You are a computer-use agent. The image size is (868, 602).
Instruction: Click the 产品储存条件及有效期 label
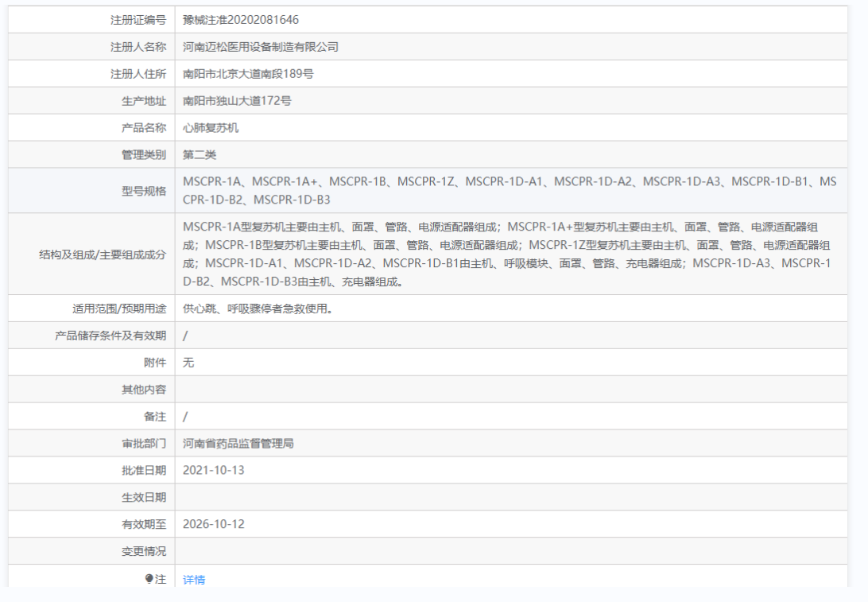click(x=110, y=336)
